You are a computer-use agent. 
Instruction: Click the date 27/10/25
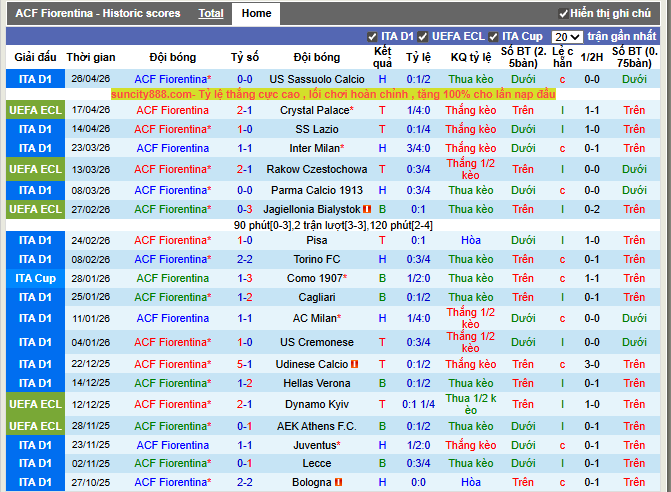point(91,482)
